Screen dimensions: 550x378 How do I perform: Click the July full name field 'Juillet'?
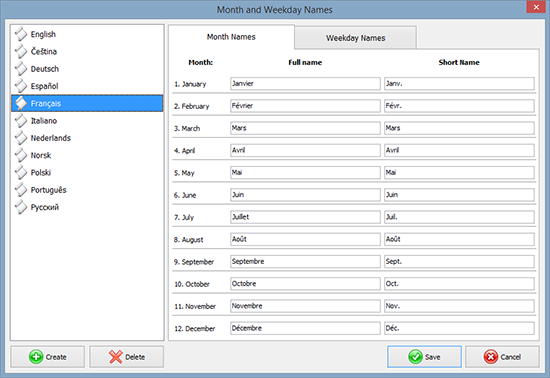[305, 217]
